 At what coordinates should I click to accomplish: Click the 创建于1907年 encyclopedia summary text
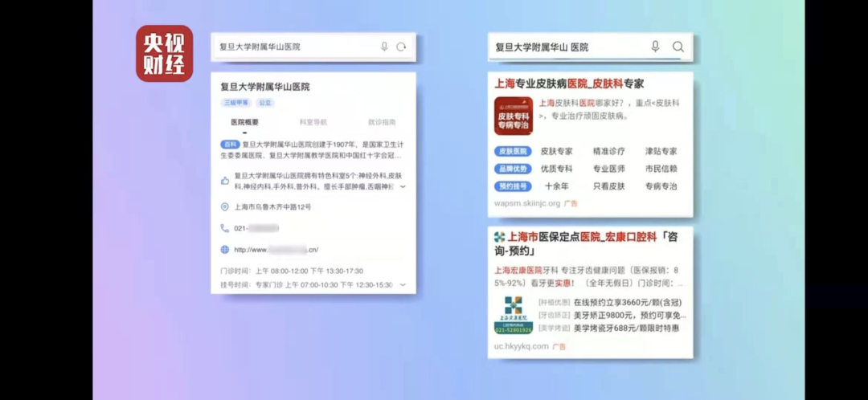pyautogui.click(x=311, y=150)
